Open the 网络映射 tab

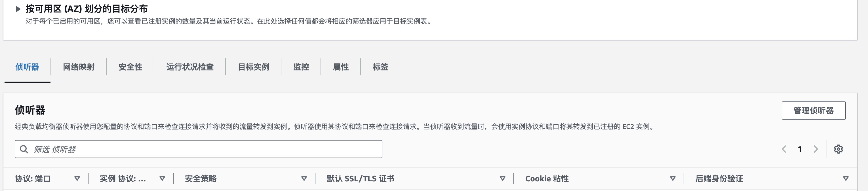tap(79, 67)
